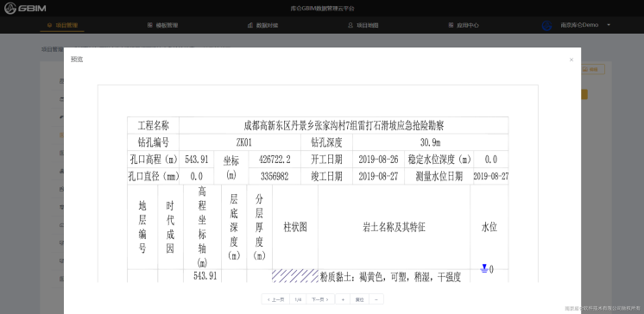Image resolution: width=644 pixels, height=314 pixels.
Task: Click 0.0 beside 孔口直径 label
Action: point(196,176)
